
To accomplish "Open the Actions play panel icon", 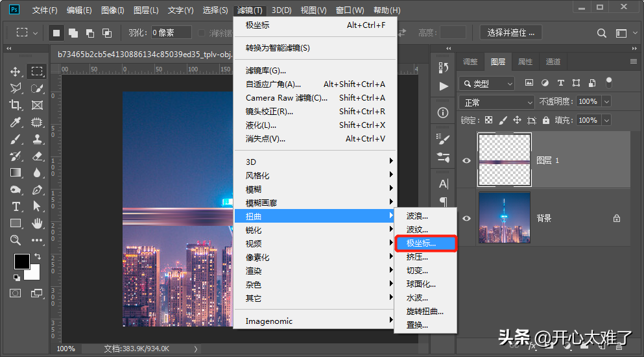I will pyautogui.click(x=443, y=86).
